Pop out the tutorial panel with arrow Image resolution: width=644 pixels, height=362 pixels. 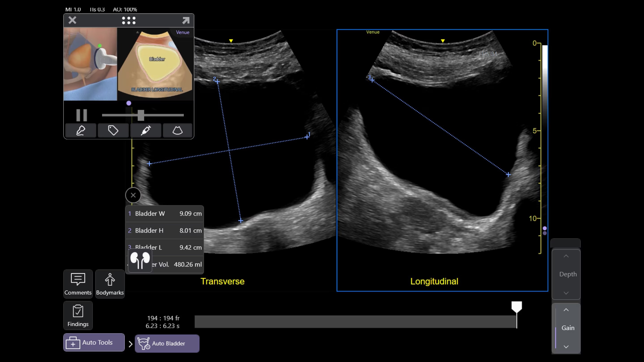tap(186, 21)
